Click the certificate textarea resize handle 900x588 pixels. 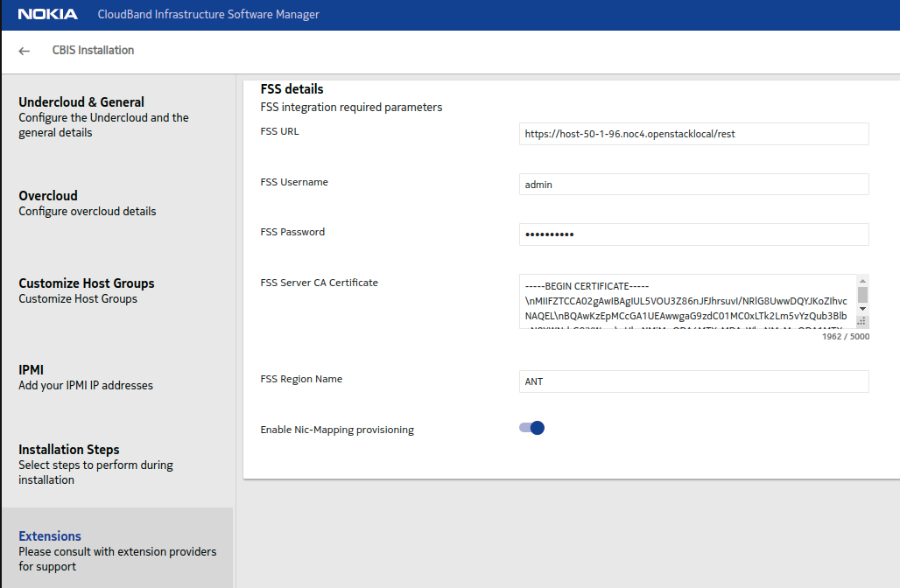coord(861,322)
